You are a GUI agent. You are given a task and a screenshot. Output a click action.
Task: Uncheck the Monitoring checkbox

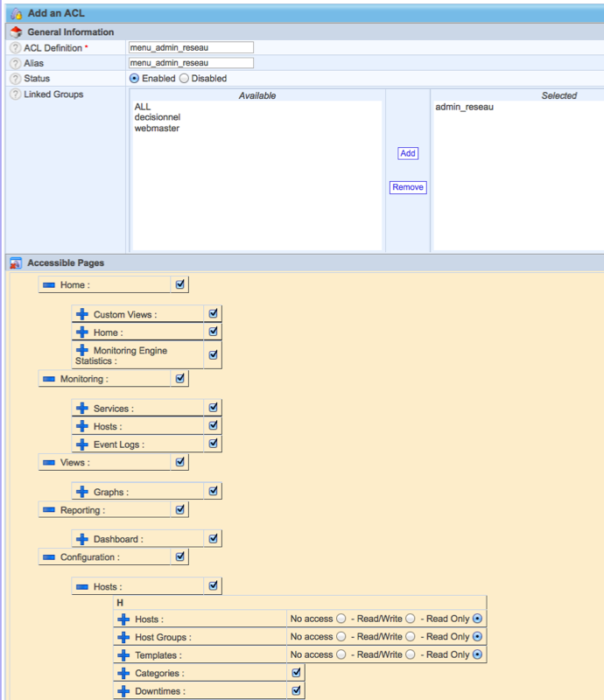[x=180, y=378]
